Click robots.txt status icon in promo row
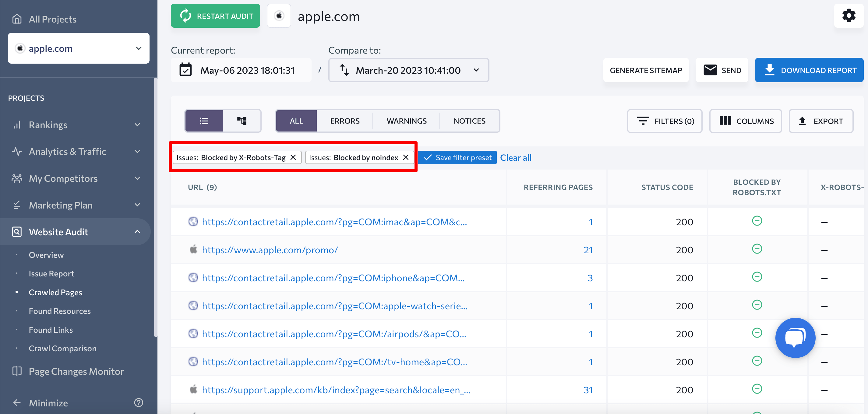This screenshot has height=414, width=868. coord(757,249)
